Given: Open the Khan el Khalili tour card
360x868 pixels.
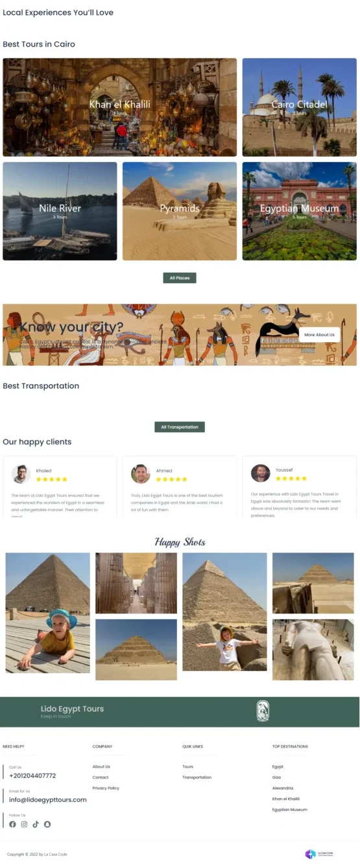Looking at the screenshot, I should 120,108.
